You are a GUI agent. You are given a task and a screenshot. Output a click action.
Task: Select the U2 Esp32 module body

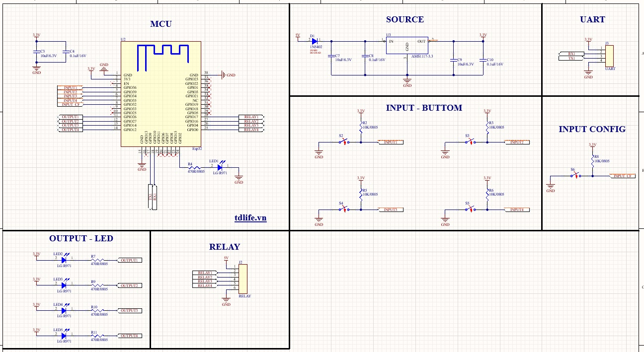(x=161, y=94)
